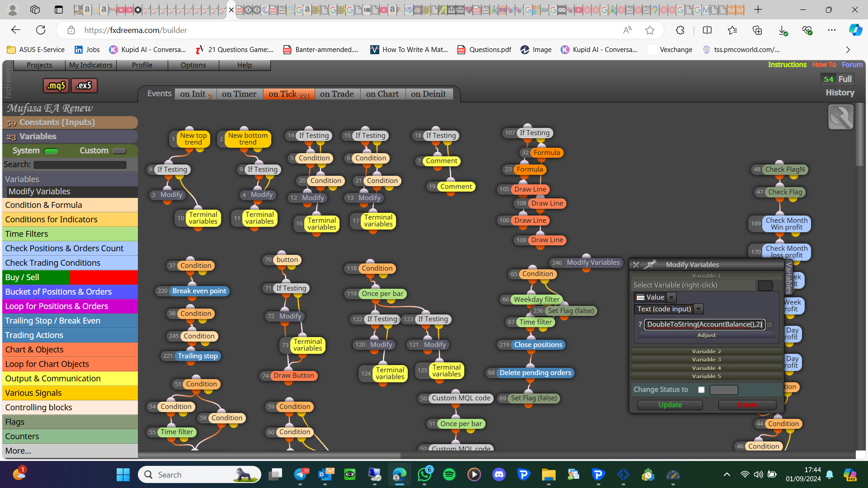This screenshot has width=868, height=488.
Task: Check the Change Status to checkbox
Action: point(701,389)
